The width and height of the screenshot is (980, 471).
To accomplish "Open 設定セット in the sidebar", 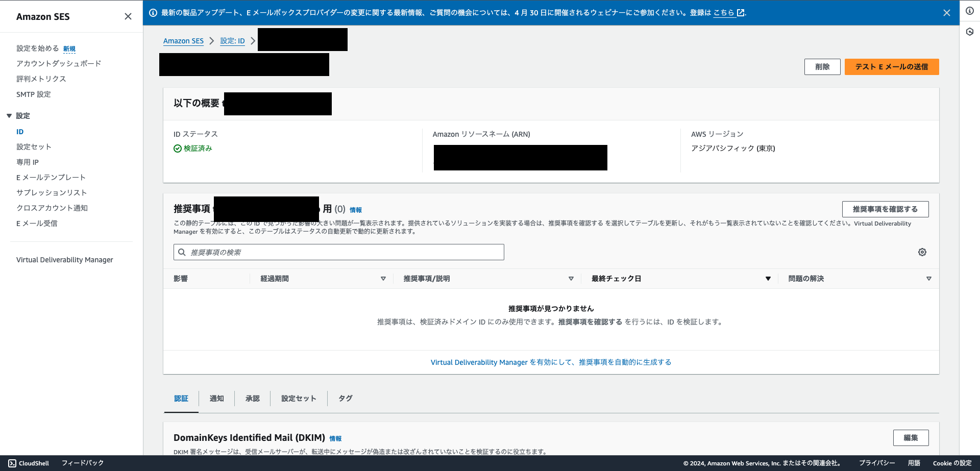I will click(34, 147).
